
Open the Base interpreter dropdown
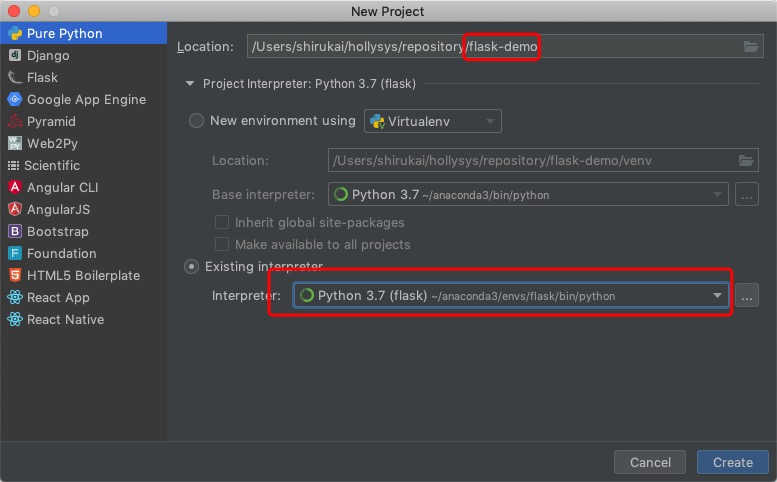click(528, 194)
